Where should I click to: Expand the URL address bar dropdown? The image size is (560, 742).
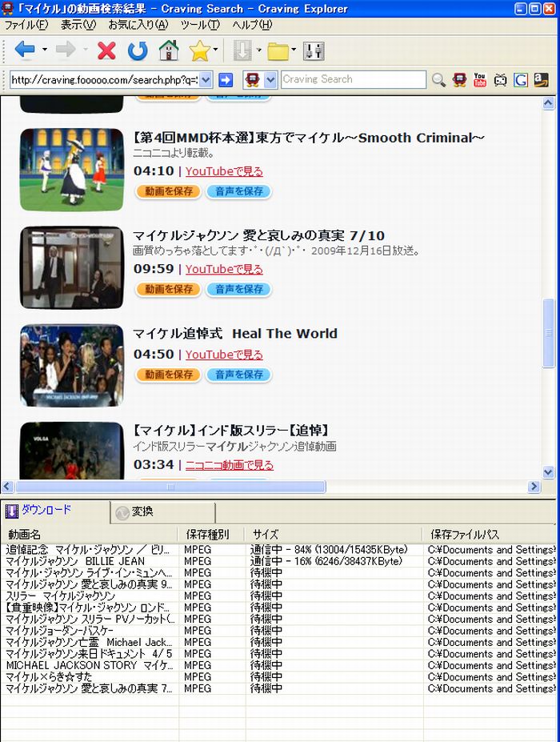point(206,79)
